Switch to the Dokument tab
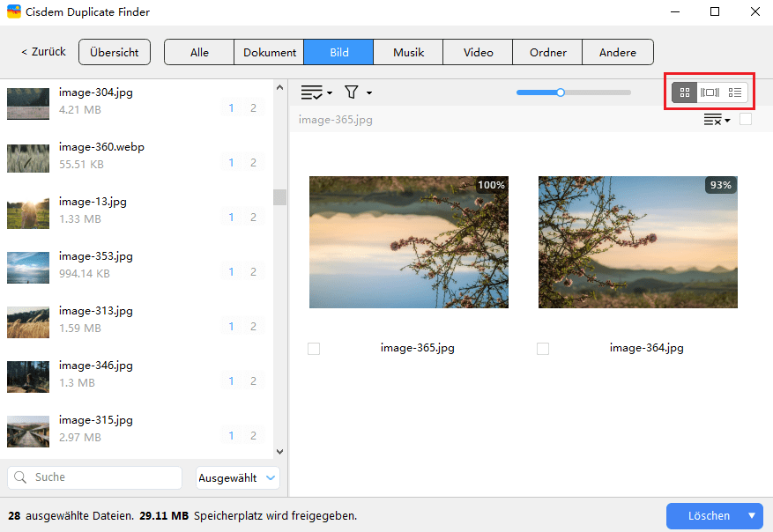This screenshot has height=532, width=773. pos(269,52)
